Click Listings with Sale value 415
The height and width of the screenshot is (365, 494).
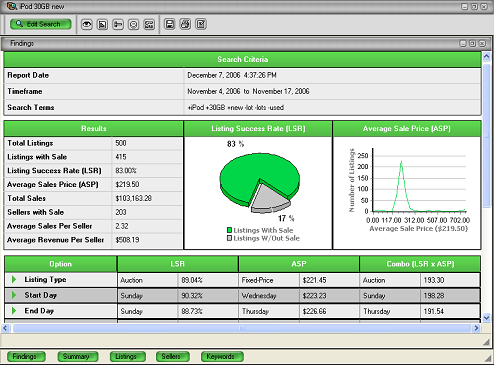pos(121,157)
